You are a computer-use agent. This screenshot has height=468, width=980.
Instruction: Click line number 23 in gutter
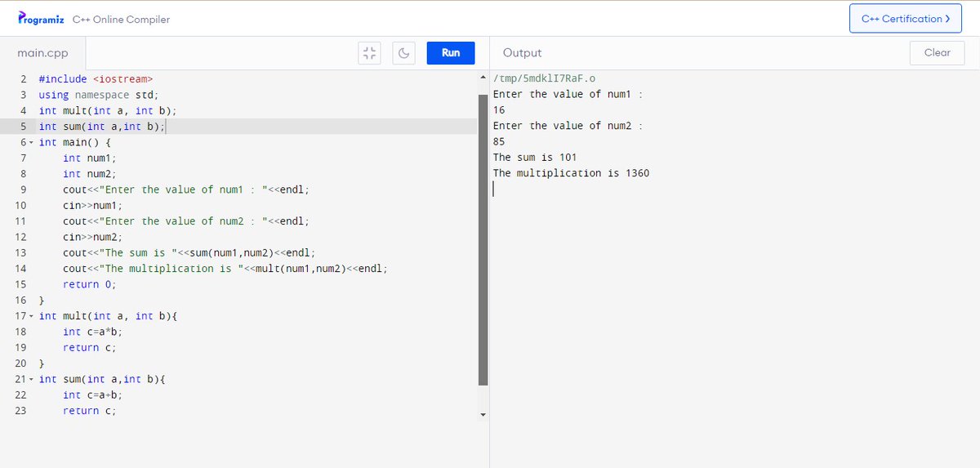pyautogui.click(x=21, y=411)
